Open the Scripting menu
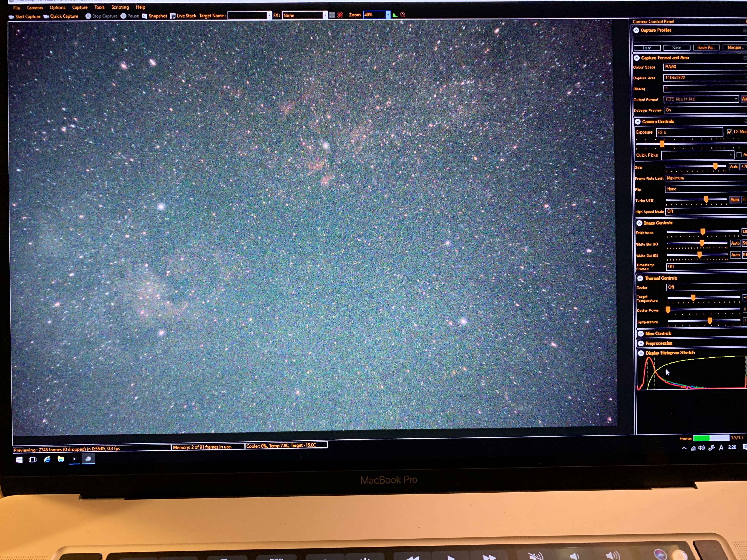 (x=120, y=7)
